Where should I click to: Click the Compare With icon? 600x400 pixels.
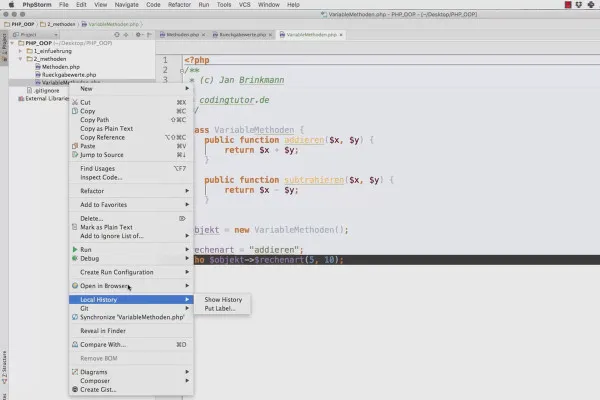pyautogui.click(x=74, y=344)
